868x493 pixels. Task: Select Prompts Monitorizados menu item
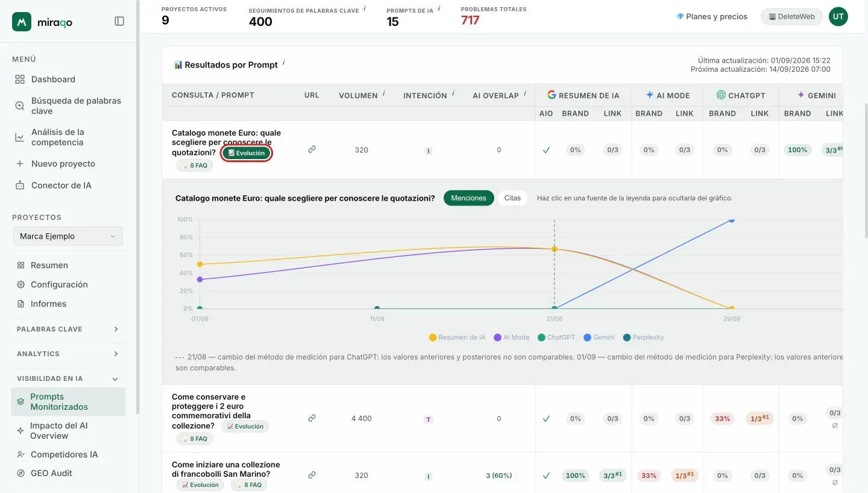coord(68,401)
